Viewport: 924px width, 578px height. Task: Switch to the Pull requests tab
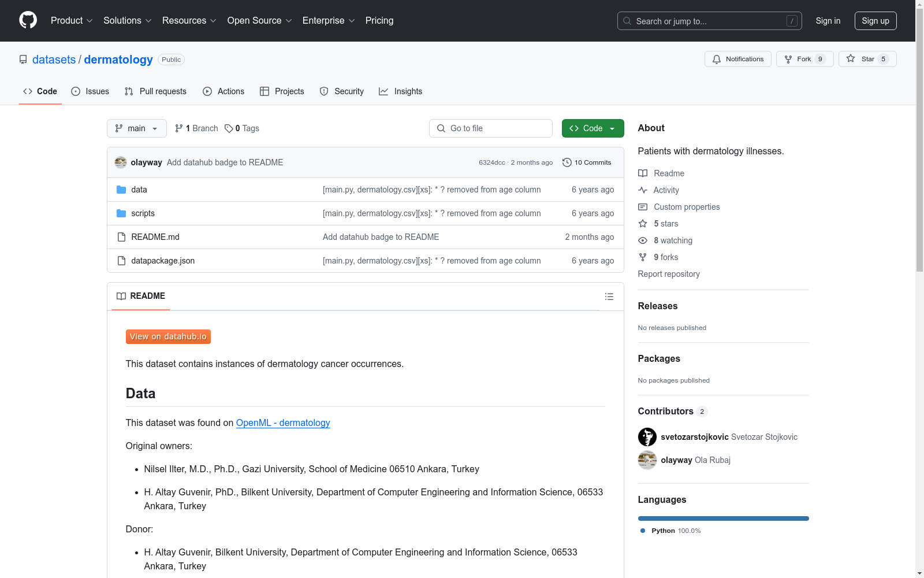(x=155, y=91)
